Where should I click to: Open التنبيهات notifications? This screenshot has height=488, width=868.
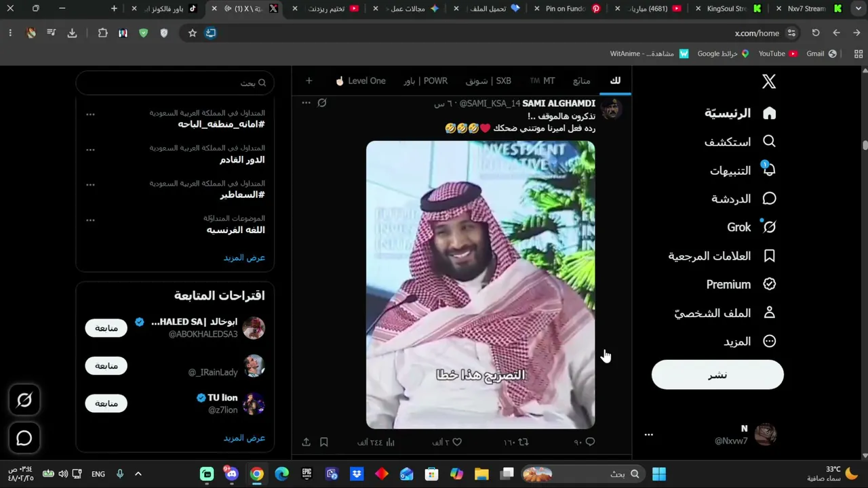(743, 170)
